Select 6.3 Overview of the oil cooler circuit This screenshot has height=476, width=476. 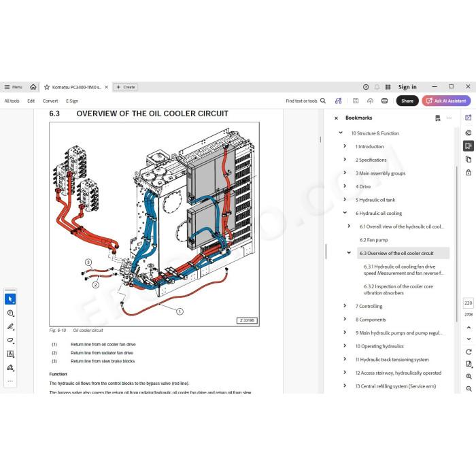pos(403,253)
